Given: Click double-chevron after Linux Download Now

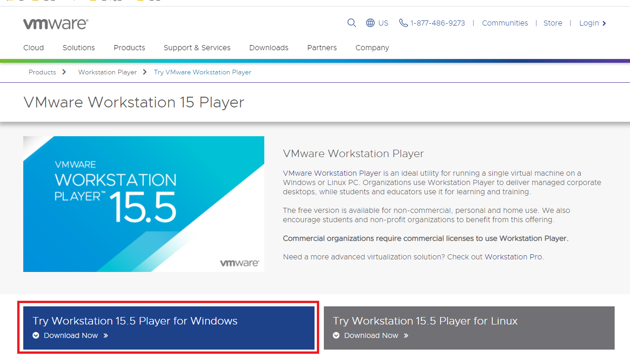Looking at the screenshot, I should tap(406, 335).
